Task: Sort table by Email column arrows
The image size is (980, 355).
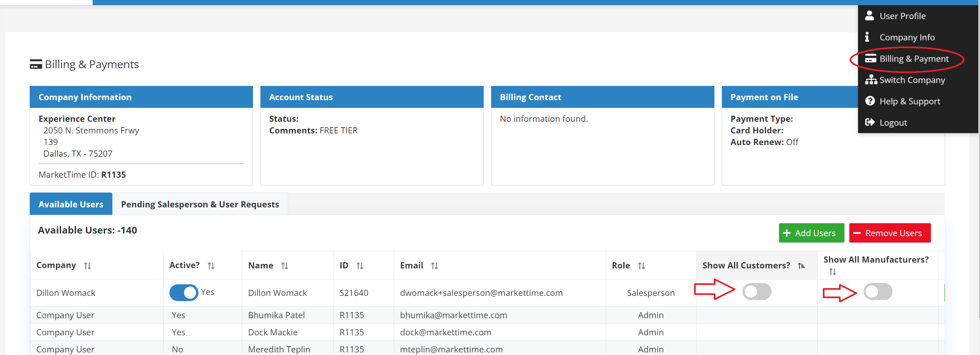Action: (434, 266)
